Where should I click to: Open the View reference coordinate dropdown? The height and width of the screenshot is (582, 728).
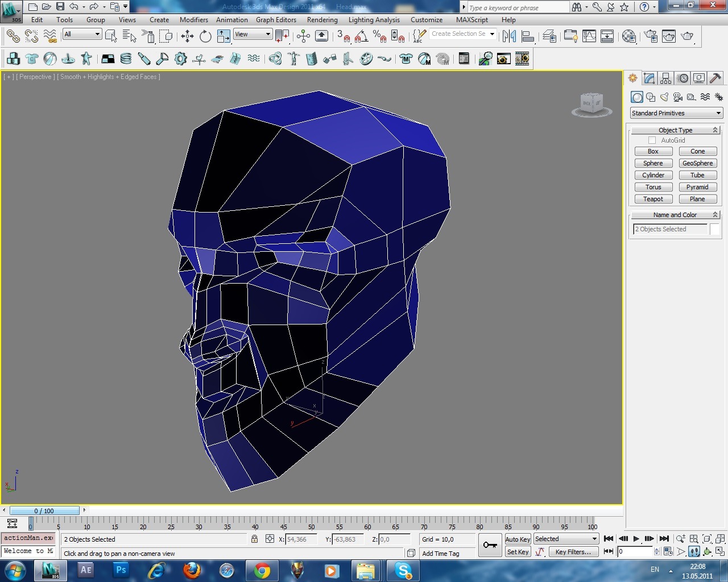pos(253,35)
